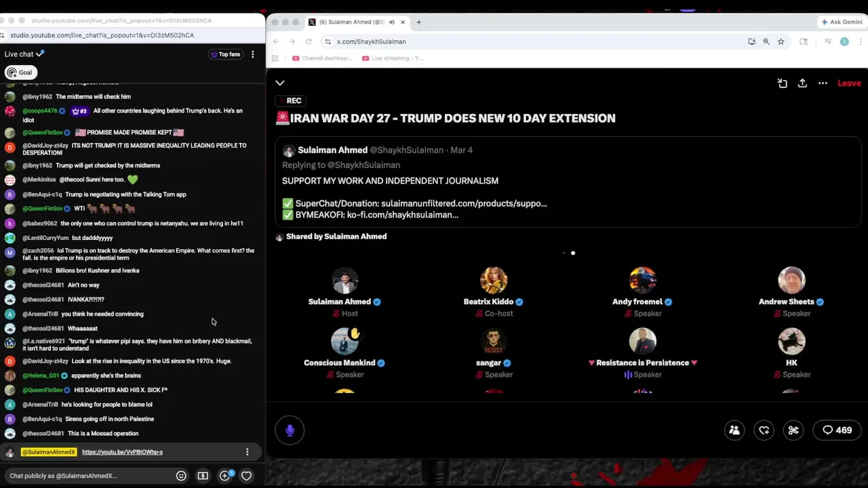The image size is (868, 488).
Task: Click the Ask Gemini button
Action: [x=841, y=22]
